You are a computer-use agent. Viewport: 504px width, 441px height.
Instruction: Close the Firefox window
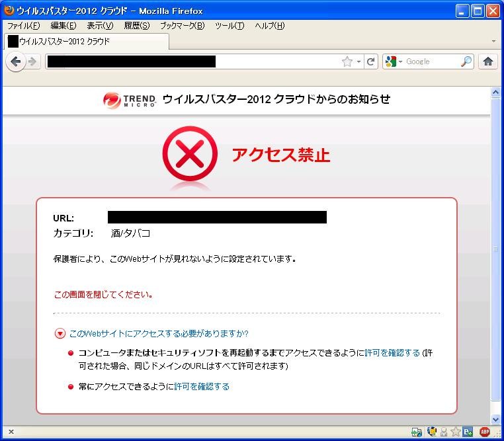tap(493, 11)
